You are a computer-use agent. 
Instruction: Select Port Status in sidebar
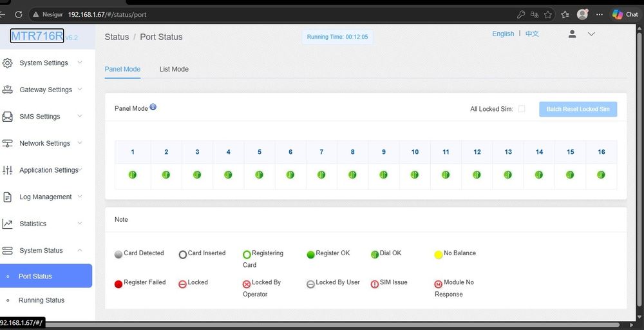click(x=46, y=276)
